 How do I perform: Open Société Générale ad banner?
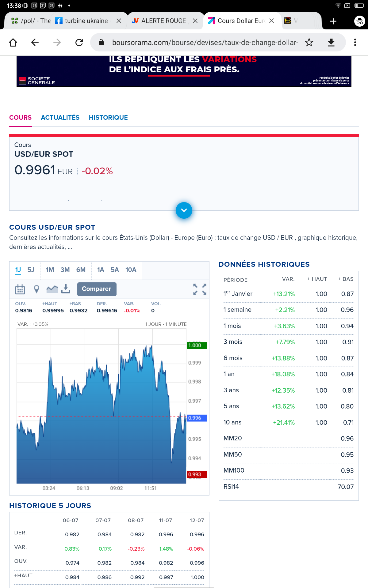(x=184, y=71)
